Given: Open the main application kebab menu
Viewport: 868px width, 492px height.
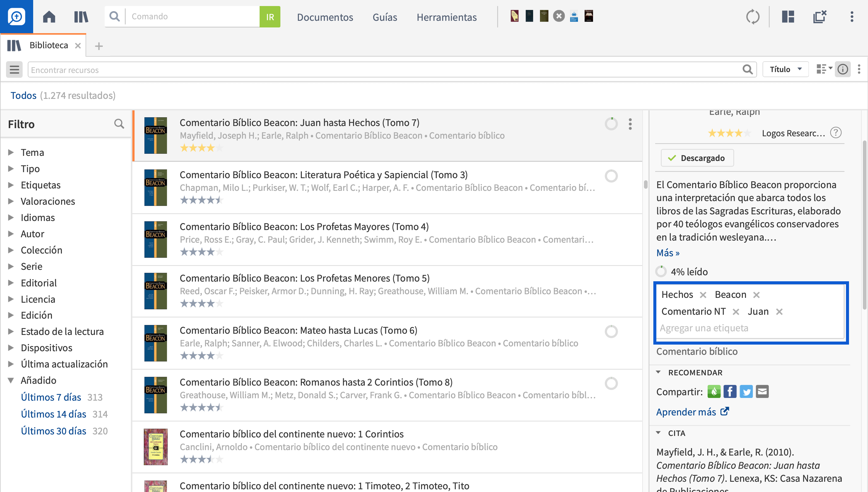Looking at the screenshot, I should (852, 17).
